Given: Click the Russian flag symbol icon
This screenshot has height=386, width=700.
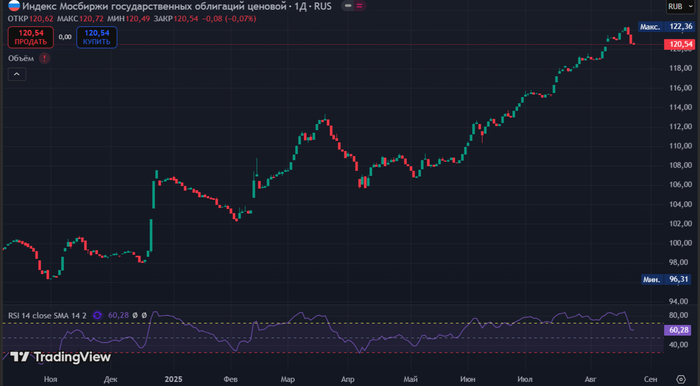Looking at the screenshot, I should pos(14,6).
